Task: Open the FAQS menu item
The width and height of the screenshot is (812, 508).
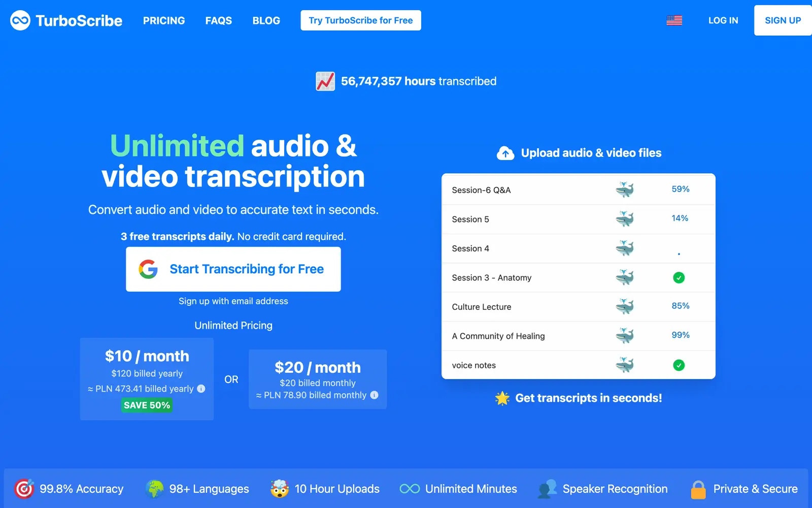Action: coord(219,21)
